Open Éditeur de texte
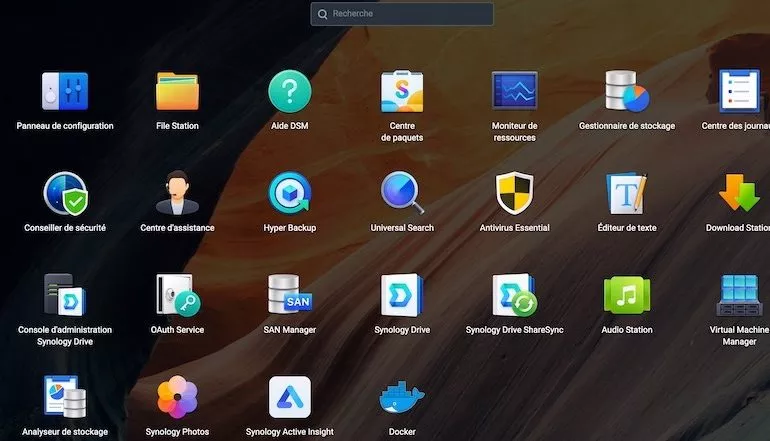770x441 pixels. [627, 193]
